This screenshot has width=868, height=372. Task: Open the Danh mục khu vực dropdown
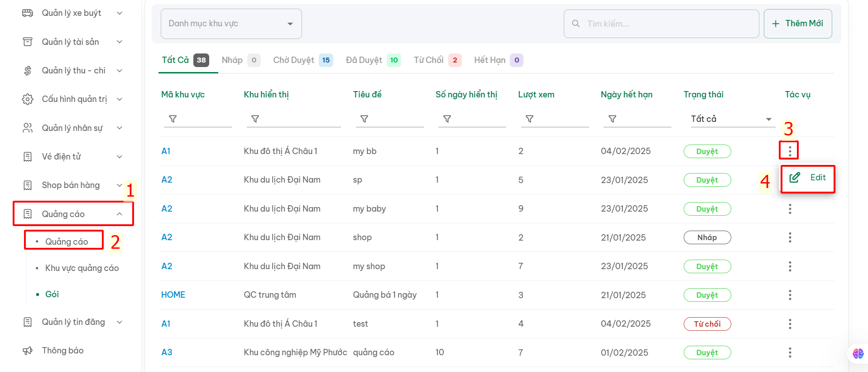[x=231, y=24]
